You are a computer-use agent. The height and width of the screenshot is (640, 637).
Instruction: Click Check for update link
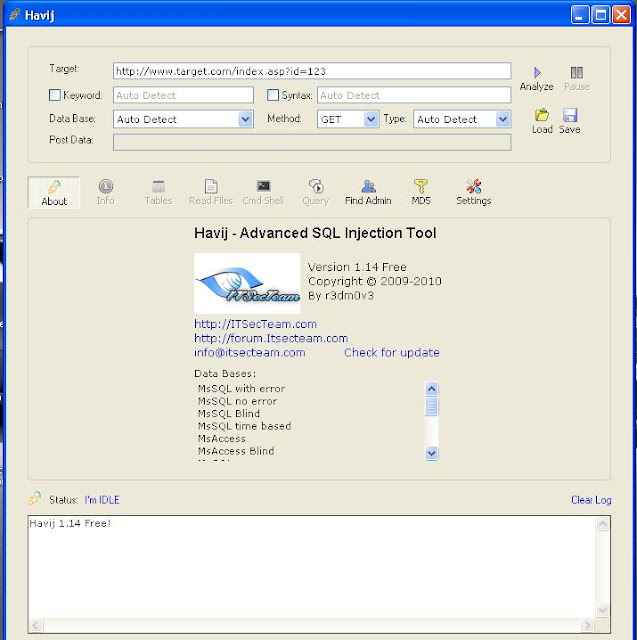[392, 353]
